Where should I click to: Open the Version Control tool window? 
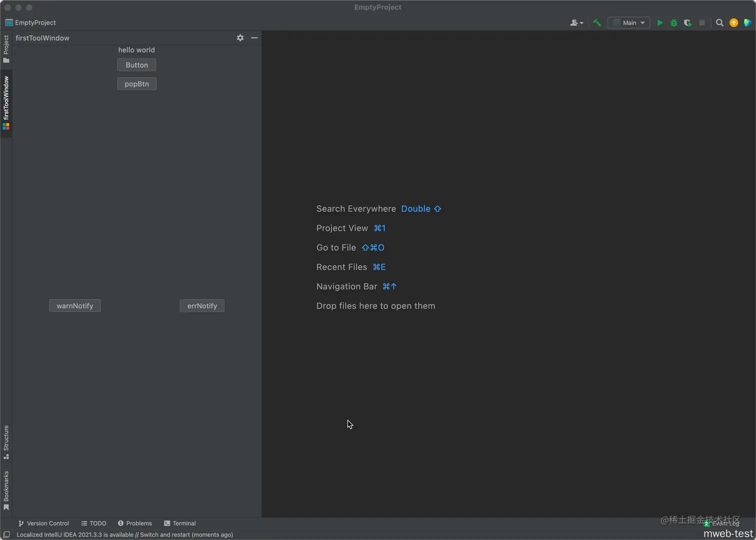tap(44, 523)
